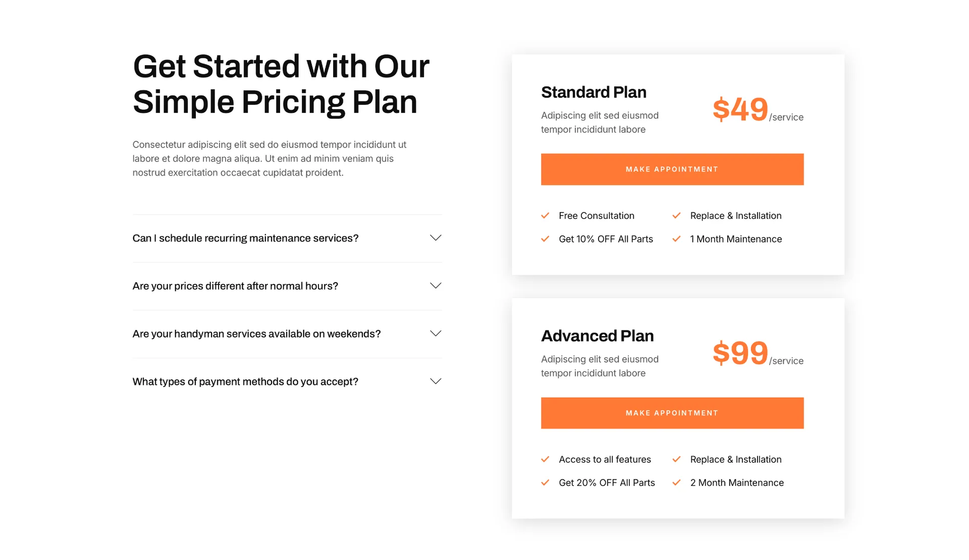Screen dimensions: 969x560
Task: Expand chevron for prices after normal hours
Action: click(435, 286)
